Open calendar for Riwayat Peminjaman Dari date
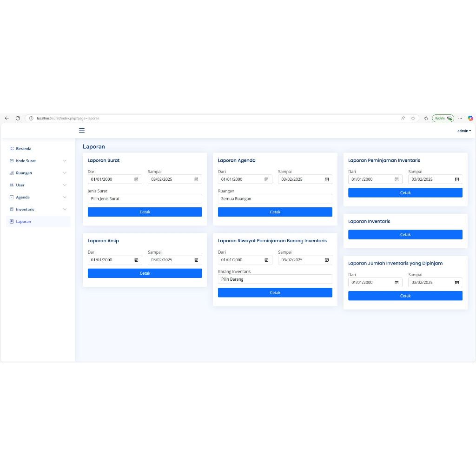 coord(266,260)
